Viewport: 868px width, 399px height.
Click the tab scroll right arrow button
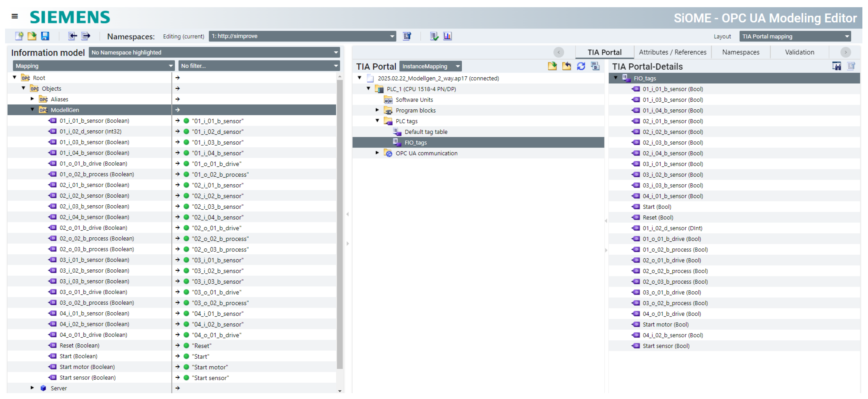[x=845, y=52]
